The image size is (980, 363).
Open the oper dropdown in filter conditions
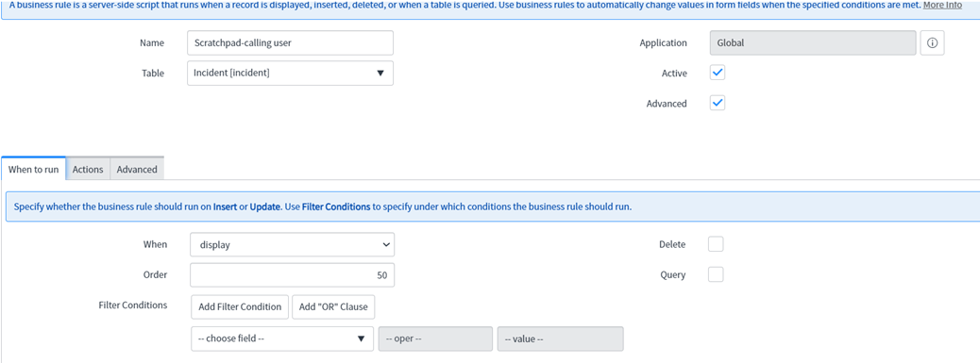pyautogui.click(x=435, y=338)
